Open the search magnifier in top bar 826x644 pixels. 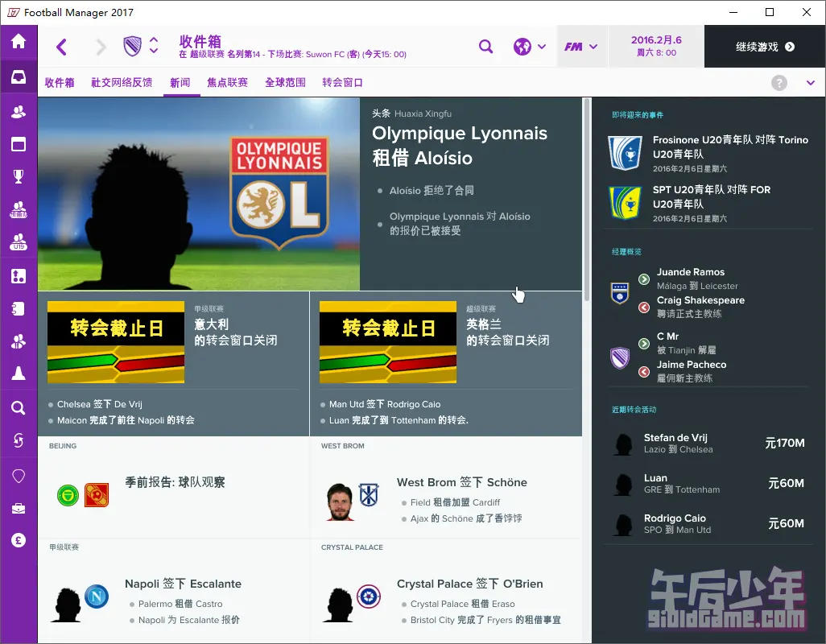(x=485, y=47)
